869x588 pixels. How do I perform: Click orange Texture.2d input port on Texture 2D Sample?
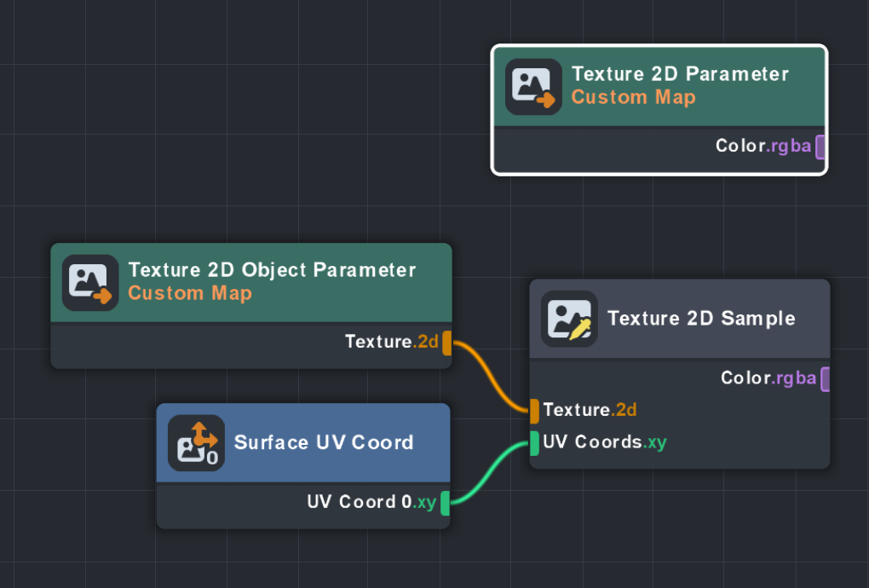(x=534, y=411)
